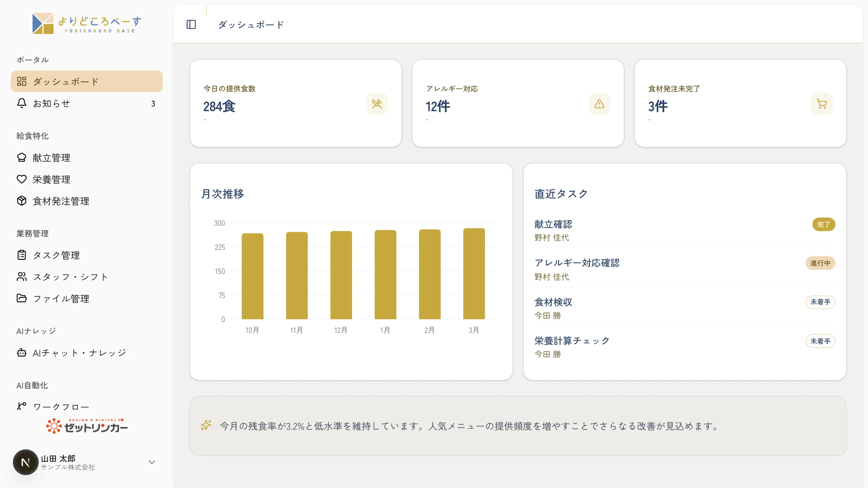This screenshot has width=868, height=488.
Task: Open 栄養管理 in the sidebar
Action: pyautogui.click(x=87, y=179)
